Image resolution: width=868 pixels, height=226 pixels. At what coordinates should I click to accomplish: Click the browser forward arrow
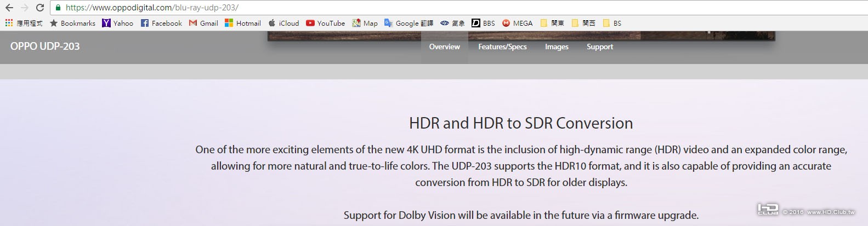click(25, 8)
